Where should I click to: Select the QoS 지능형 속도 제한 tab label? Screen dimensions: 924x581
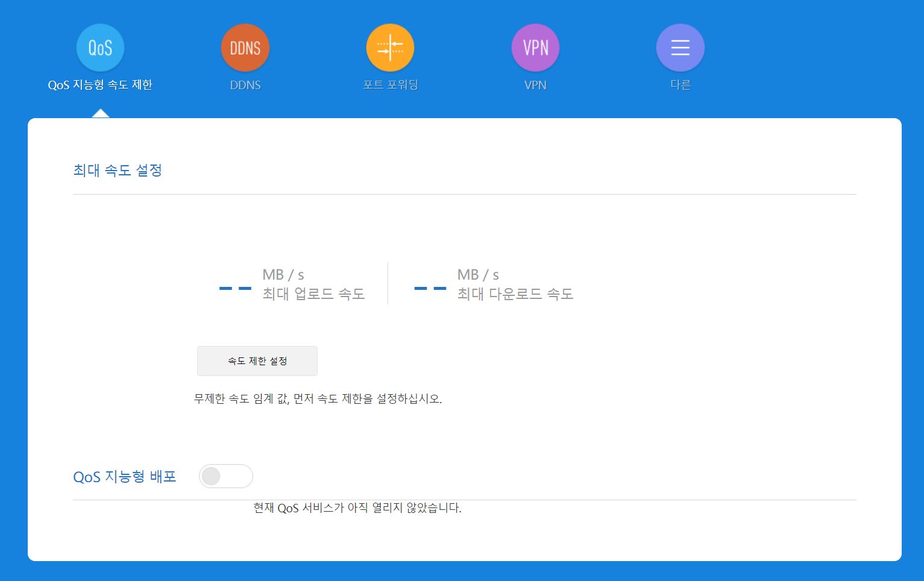tap(100, 85)
